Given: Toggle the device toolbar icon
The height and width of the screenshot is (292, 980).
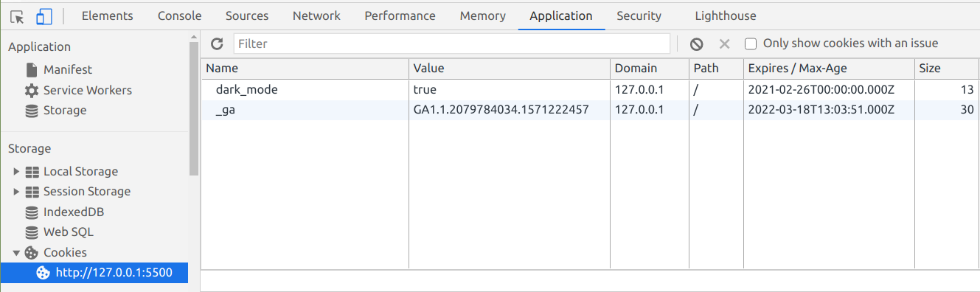Looking at the screenshot, I should tap(44, 16).
